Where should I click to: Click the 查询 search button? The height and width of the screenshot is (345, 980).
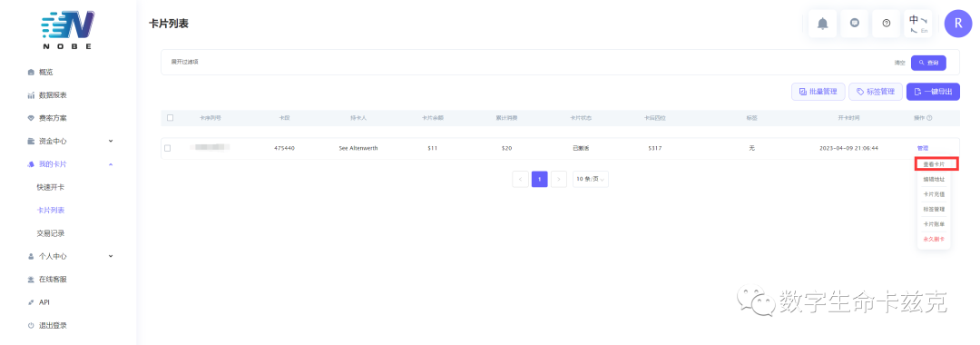tap(928, 63)
